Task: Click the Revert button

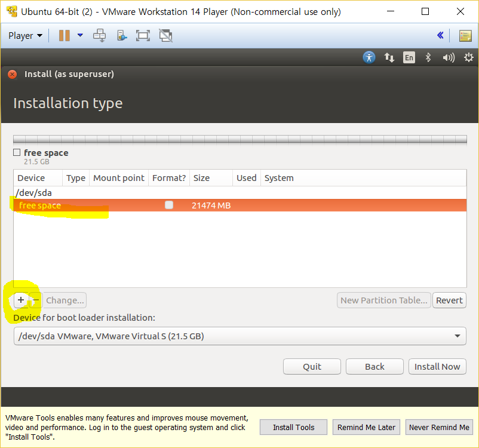Action: 449,300
